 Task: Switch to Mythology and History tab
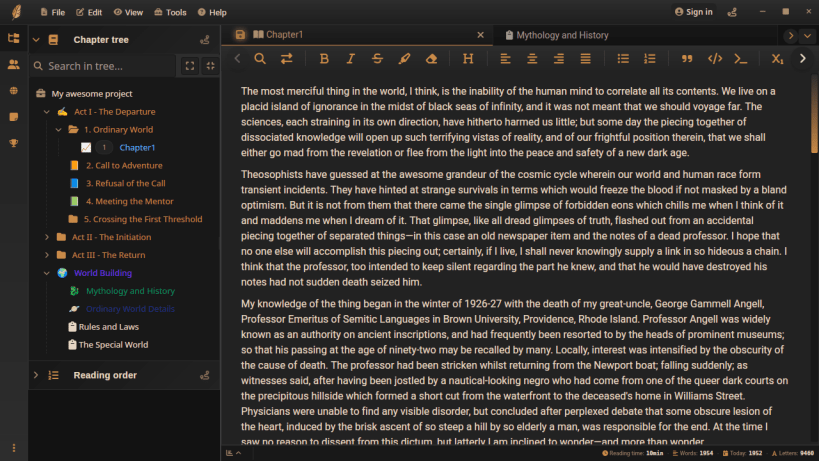557,35
